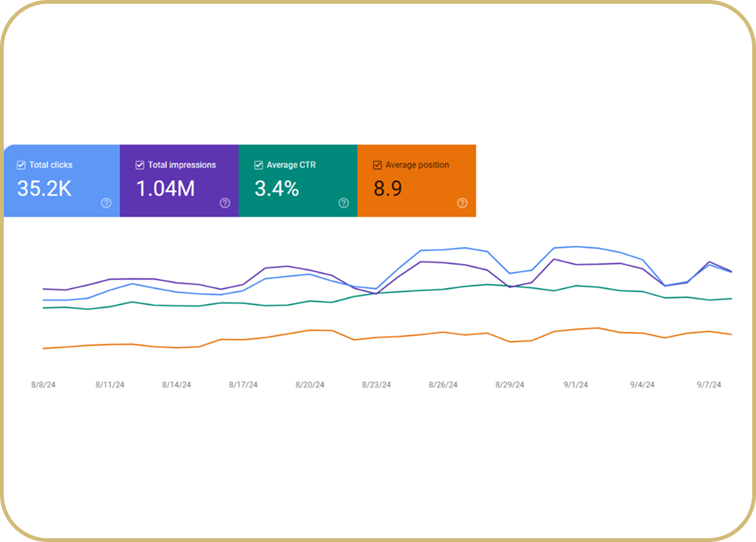Toggle the Average position checkbox

click(378, 165)
